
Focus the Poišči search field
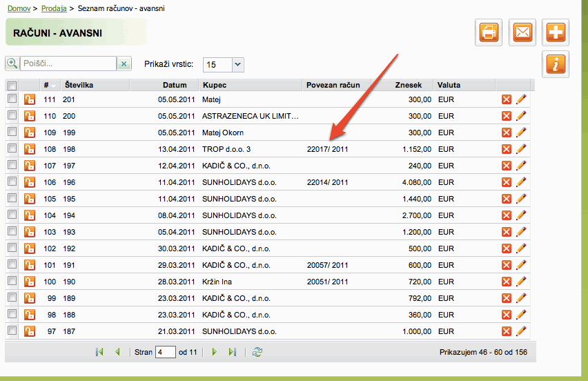pos(68,63)
